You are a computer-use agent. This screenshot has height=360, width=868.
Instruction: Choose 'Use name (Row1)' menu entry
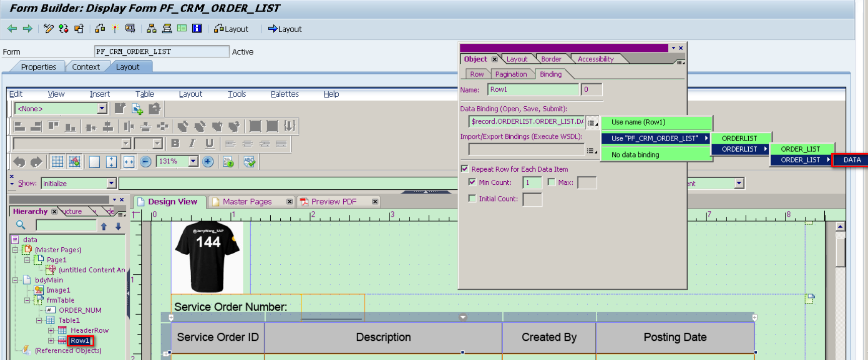pyautogui.click(x=656, y=122)
